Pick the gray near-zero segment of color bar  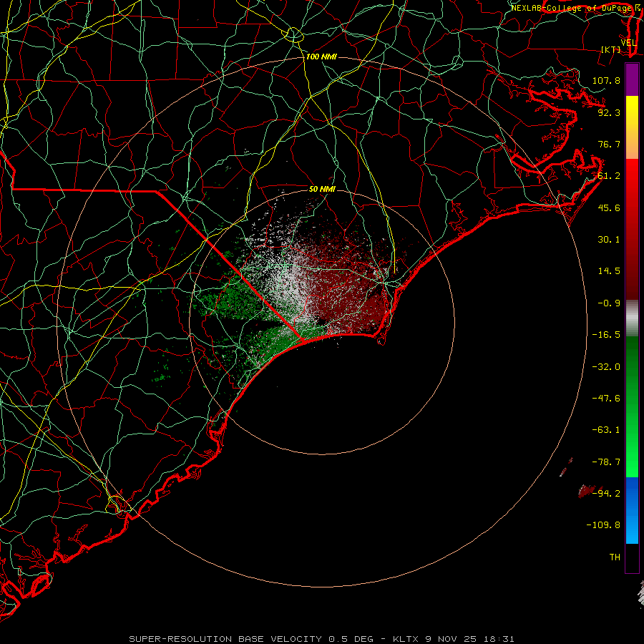click(x=632, y=318)
